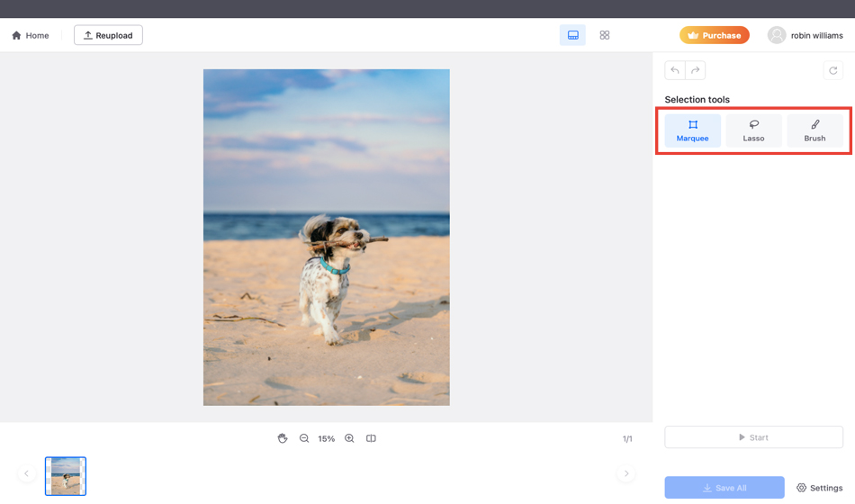Viewport: 855px width, 504px height.
Task: Click the dog photo on canvas
Action: 327,238
